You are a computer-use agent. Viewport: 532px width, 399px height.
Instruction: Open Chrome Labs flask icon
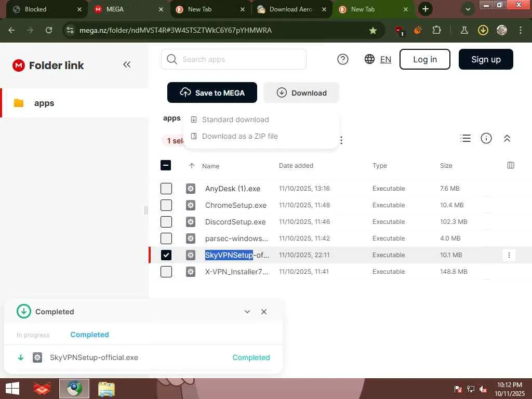464,30
